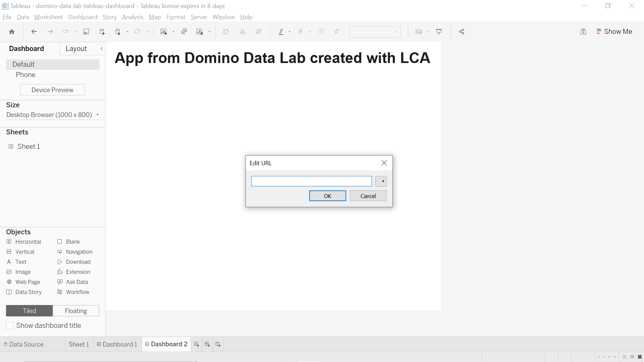Click the Sort ascending icon
Viewport: 644px width, 362px height.
[x=242, y=32]
